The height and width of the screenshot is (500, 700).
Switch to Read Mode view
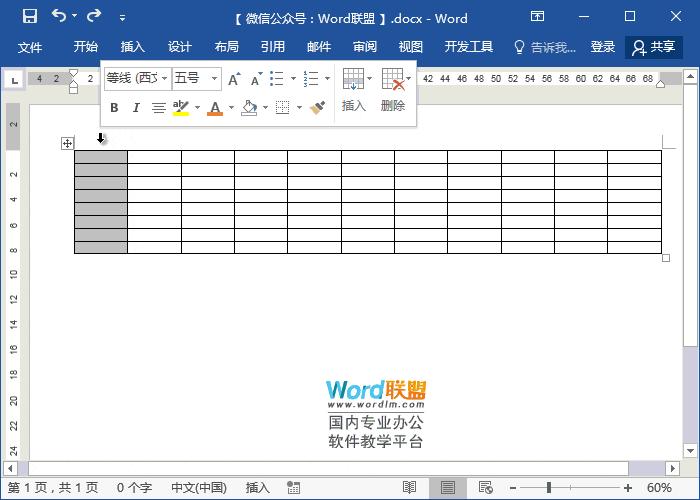[x=409, y=488]
